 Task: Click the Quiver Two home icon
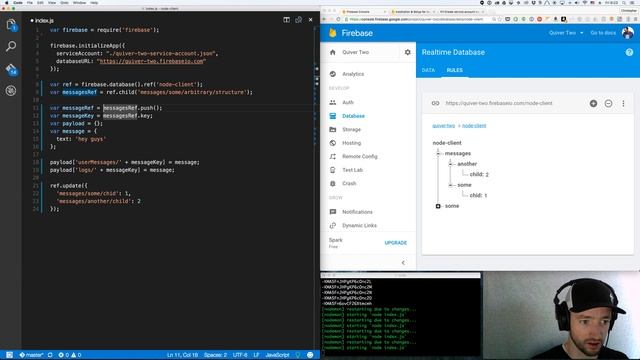pyautogui.click(x=333, y=52)
